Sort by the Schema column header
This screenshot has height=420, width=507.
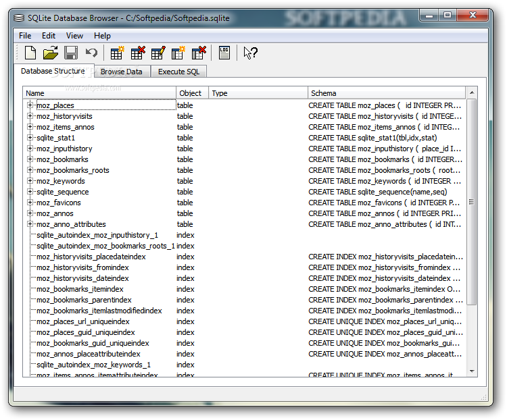click(x=387, y=93)
